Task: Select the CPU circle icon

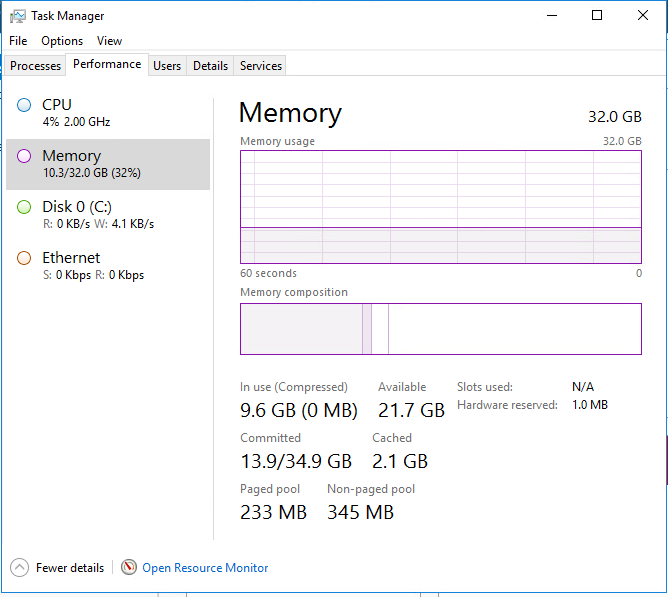Action: (24, 105)
